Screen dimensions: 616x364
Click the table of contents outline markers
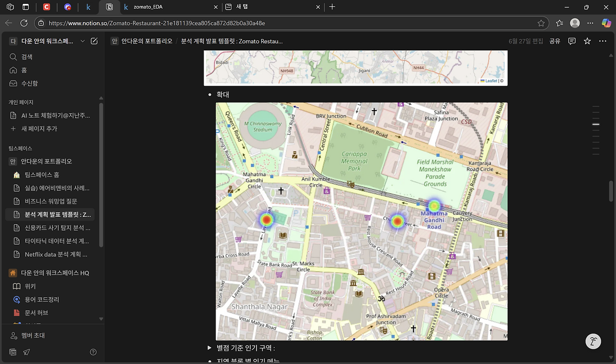[x=596, y=130]
